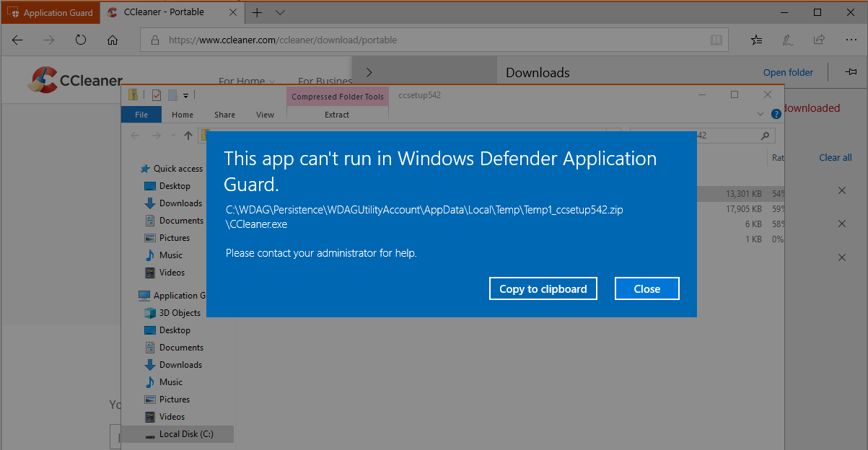Screen dimensions: 868x450
Task: Click the New folder quick access icon
Action: tap(172, 95)
